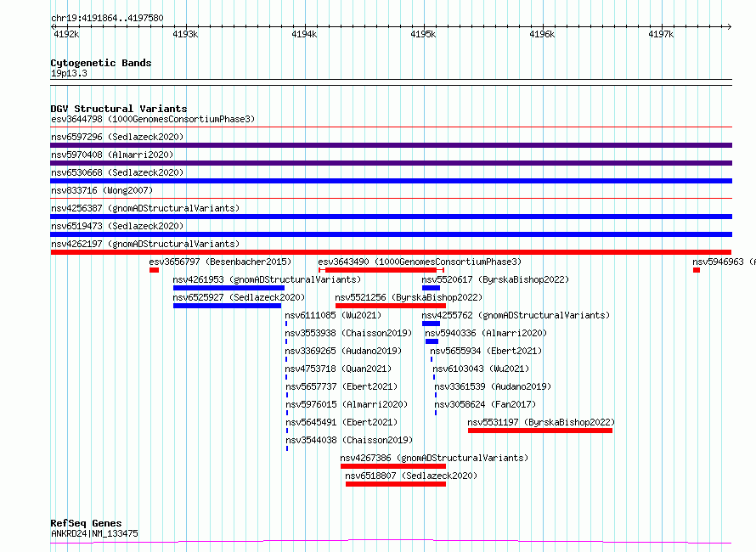Select the nsv6597296 Sedlazeck2020 purple bar

point(391,145)
